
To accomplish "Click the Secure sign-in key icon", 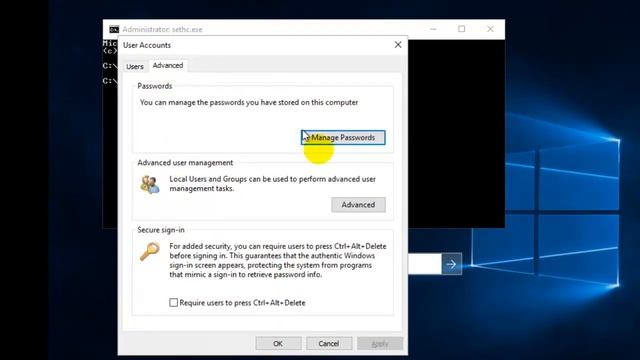I will click(x=150, y=251).
